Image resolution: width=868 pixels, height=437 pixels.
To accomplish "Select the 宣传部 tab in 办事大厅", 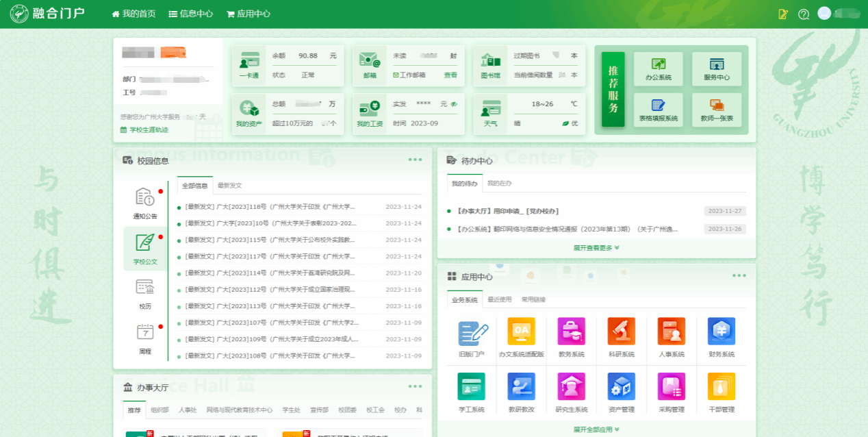I will pos(319,410).
